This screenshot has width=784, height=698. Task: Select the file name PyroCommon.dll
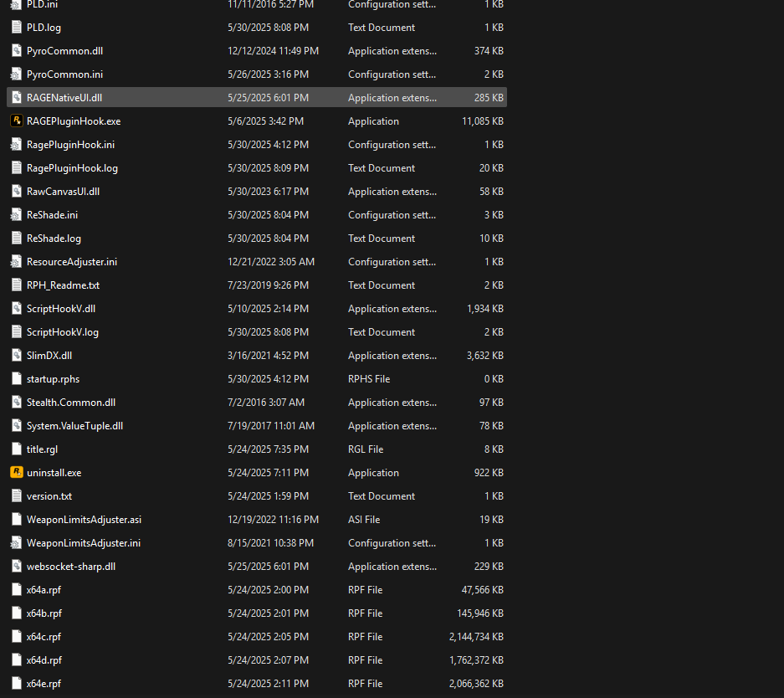[x=64, y=51]
